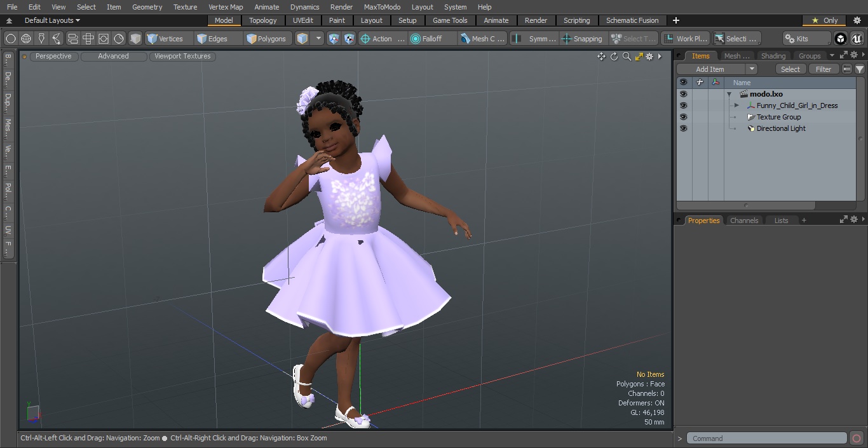Switch to Vertices selection mode

pyautogui.click(x=169, y=39)
